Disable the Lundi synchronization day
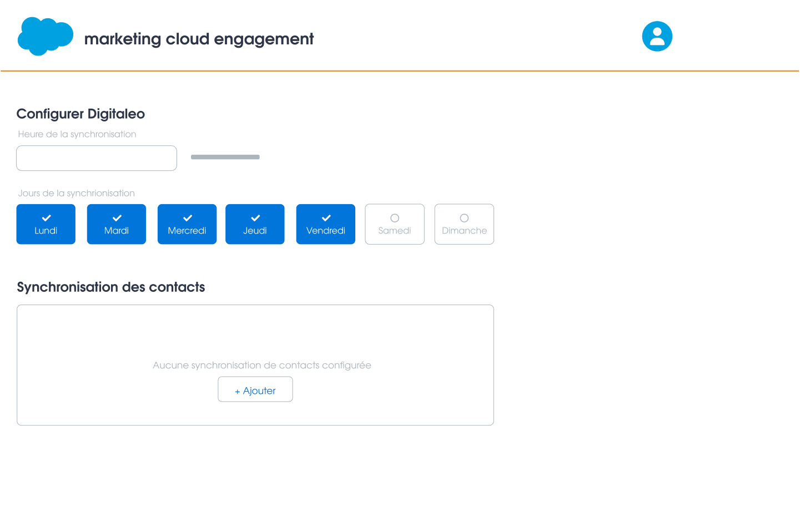The width and height of the screenshot is (800, 532). pyautogui.click(x=46, y=224)
